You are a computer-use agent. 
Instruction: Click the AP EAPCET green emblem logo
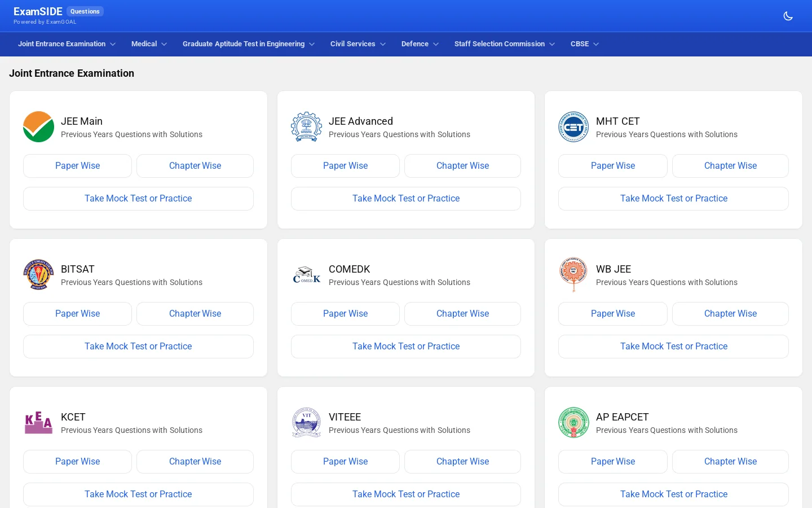click(x=573, y=423)
